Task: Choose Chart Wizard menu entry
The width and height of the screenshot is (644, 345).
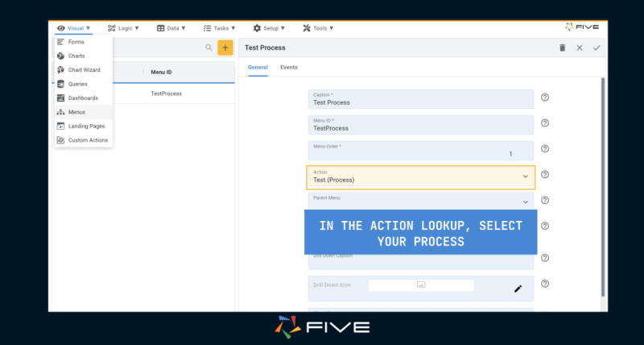Action: click(84, 70)
